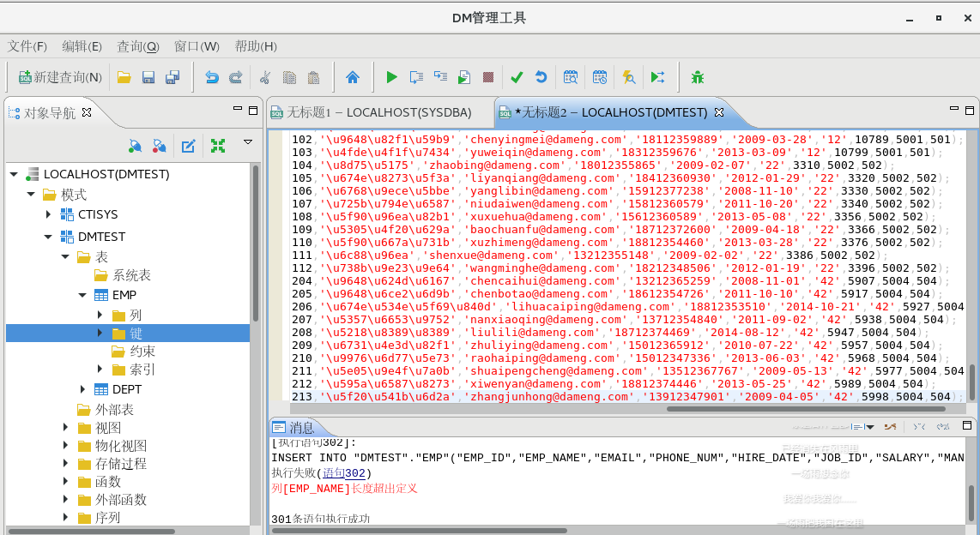This screenshot has height=535, width=980.
Task: Expand the 索引 folder under EMP
Action: [x=100, y=369]
